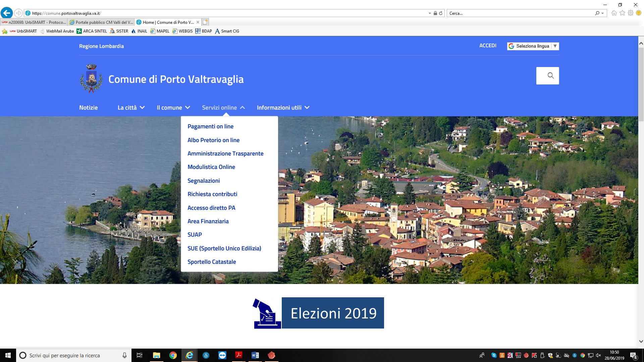Screen dimensions: 644x362
Task: Select SUAP from the menu
Action: [x=195, y=235]
